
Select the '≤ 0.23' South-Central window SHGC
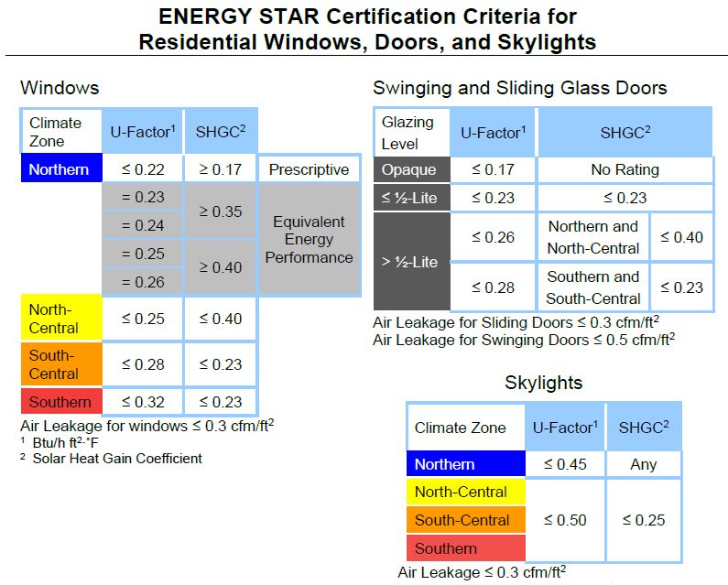coord(221,364)
